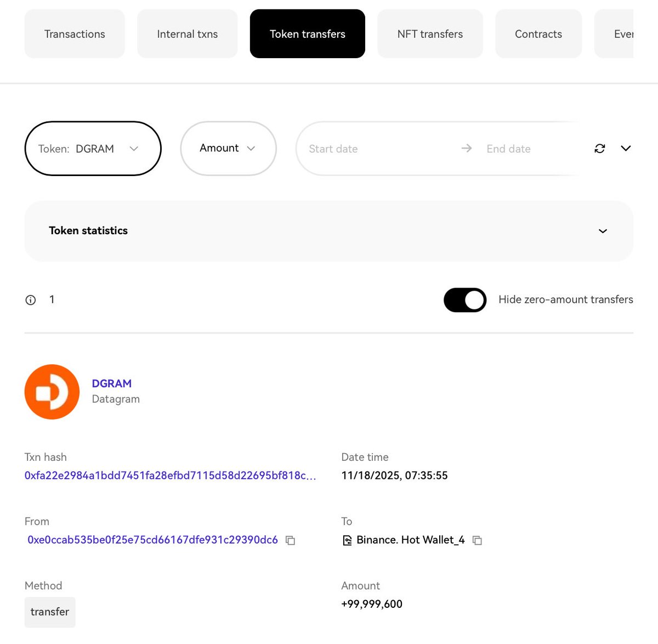Disable Hide zero-amount transfers
The image size is (658, 644).
click(x=464, y=300)
